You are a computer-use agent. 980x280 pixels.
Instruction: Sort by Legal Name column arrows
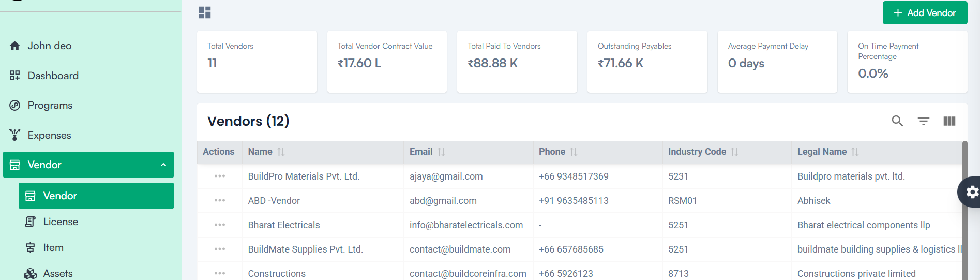point(855,152)
